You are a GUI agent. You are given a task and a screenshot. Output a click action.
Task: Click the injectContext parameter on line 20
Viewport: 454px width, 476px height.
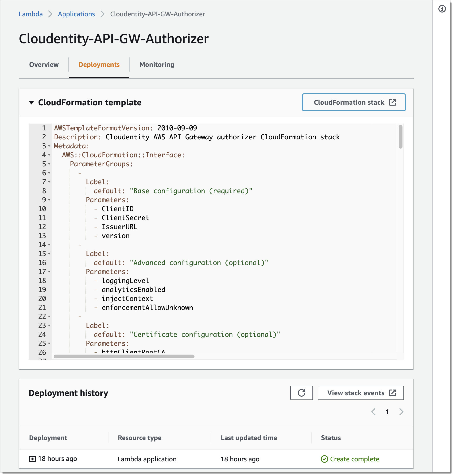(127, 298)
